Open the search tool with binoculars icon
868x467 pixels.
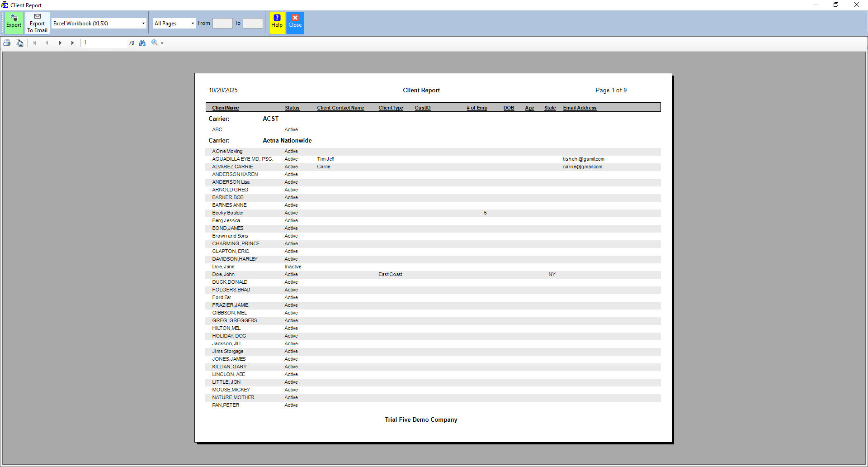(x=142, y=43)
